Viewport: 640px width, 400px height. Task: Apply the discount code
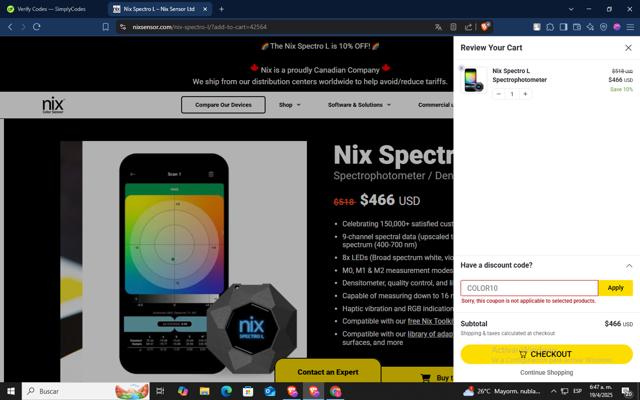click(x=616, y=288)
